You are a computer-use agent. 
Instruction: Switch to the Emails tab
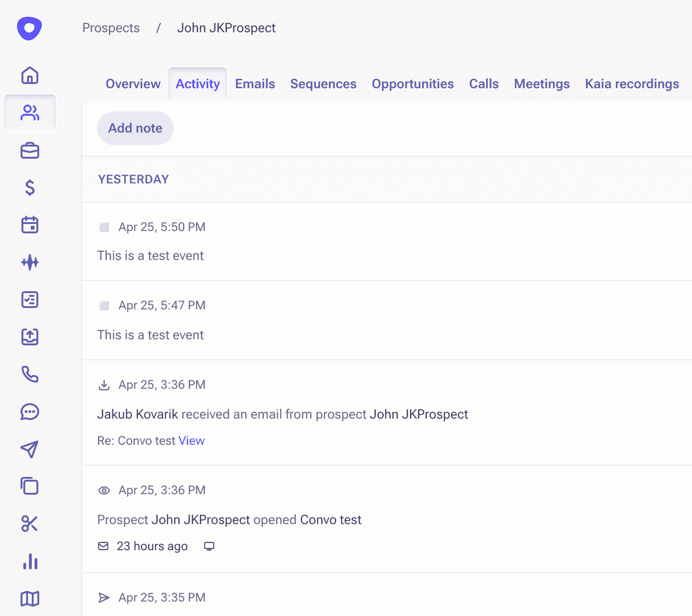[x=255, y=84]
